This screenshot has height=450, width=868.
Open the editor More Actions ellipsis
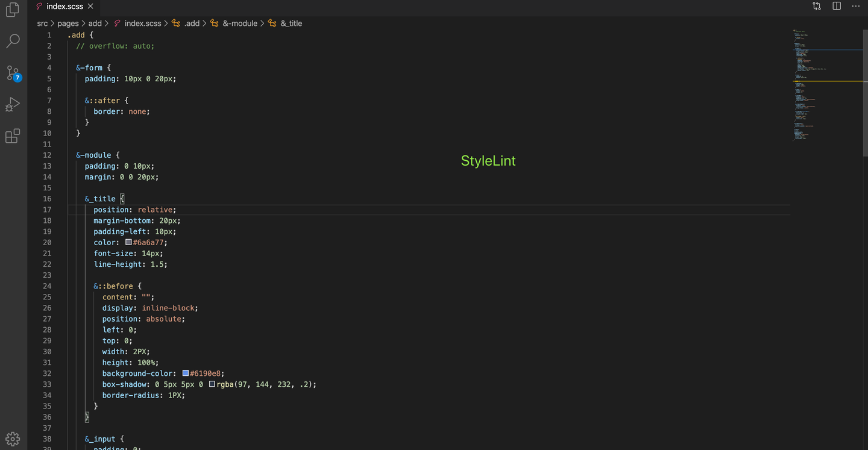click(856, 6)
